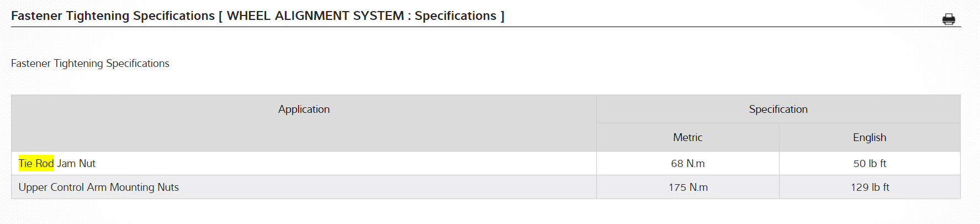The width and height of the screenshot is (980, 224).
Task: Select the 175 N.m metric value
Action: tap(688, 187)
